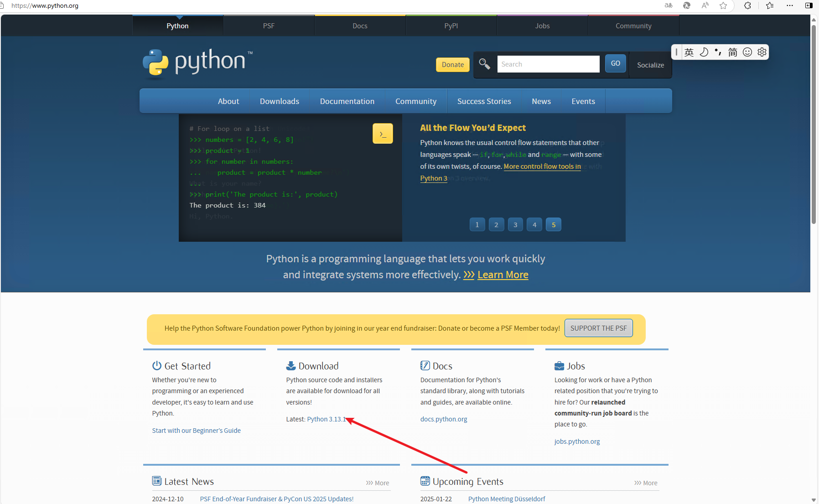Click the Read aloud icon in address bar
Screen dimensions: 819x504
click(705, 5)
